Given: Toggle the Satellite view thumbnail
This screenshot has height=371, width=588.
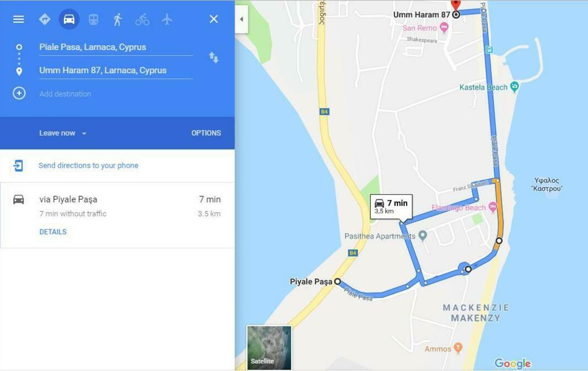Looking at the screenshot, I should point(269,348).
